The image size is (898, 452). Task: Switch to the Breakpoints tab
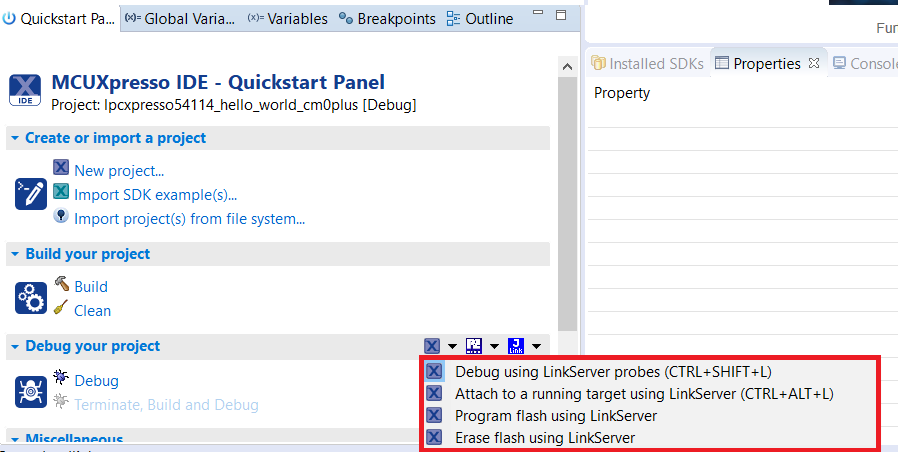[387, 19]
